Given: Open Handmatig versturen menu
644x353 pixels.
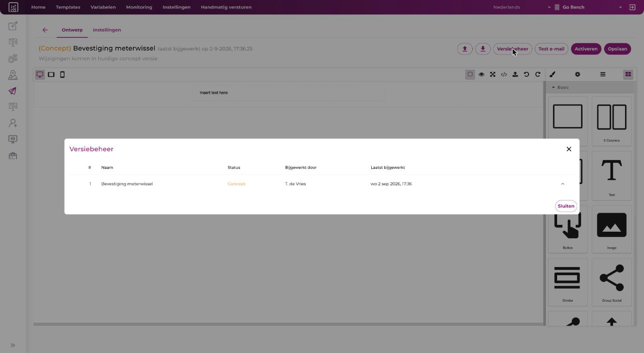Looking at the screenshot, I should tap(226, 7).
